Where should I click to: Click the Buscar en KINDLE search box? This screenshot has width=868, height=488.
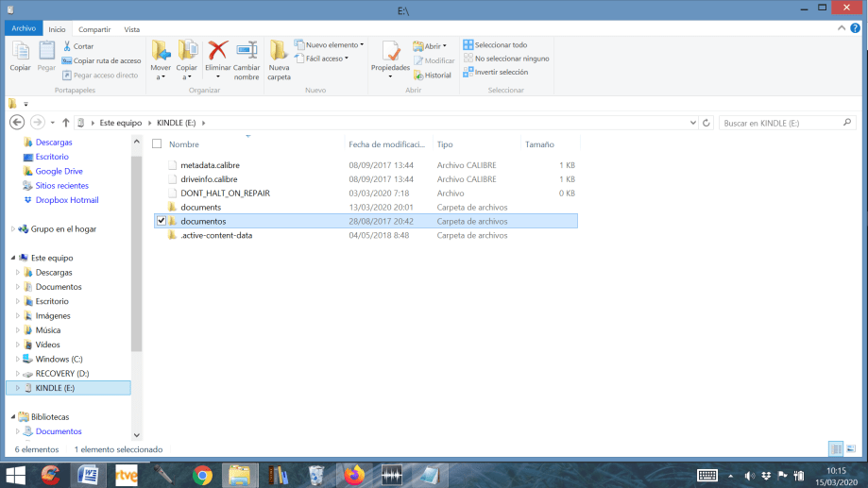tap(774, 123)
